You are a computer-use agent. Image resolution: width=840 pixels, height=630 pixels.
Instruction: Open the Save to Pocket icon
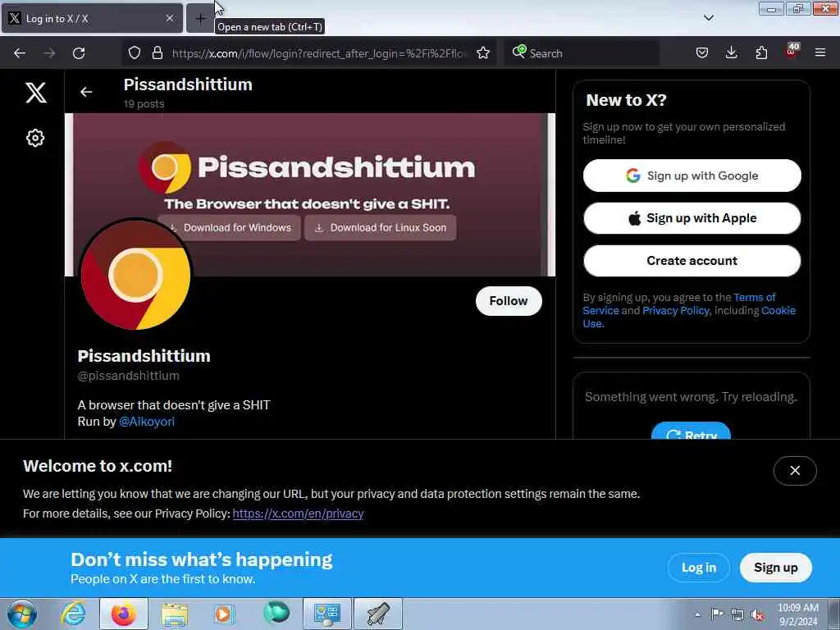(x=702, y=52)
